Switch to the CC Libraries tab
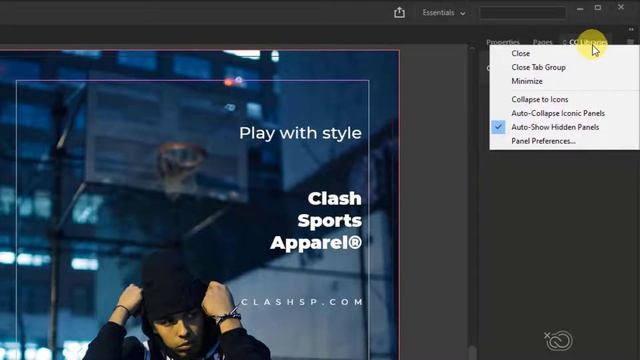Viewport: 640px width, 360px height. [x=587, y=42]
